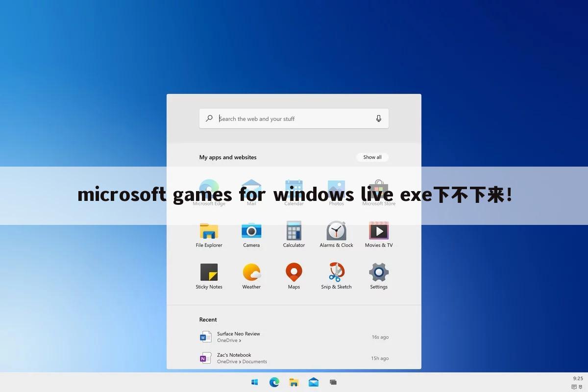Click the Task View taskbar icon
Image resolution: width=588 pixels, height=392 pixels.
pyautogui.click(x=333, y=382)
